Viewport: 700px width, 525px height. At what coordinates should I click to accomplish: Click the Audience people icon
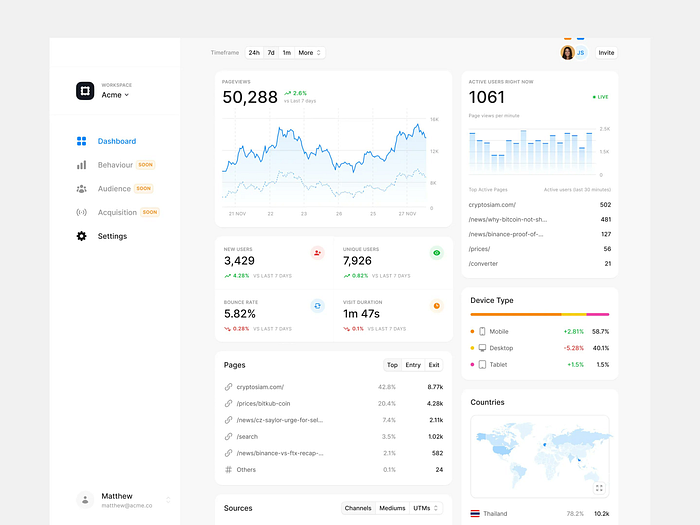click(x=81, y=188)
